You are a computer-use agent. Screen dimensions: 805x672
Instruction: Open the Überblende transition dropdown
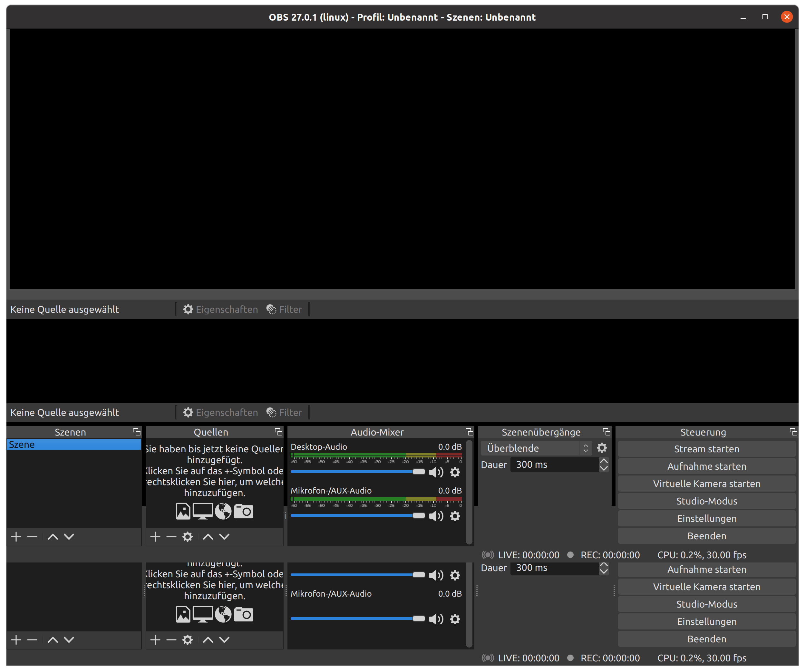[x=533, y=448]
